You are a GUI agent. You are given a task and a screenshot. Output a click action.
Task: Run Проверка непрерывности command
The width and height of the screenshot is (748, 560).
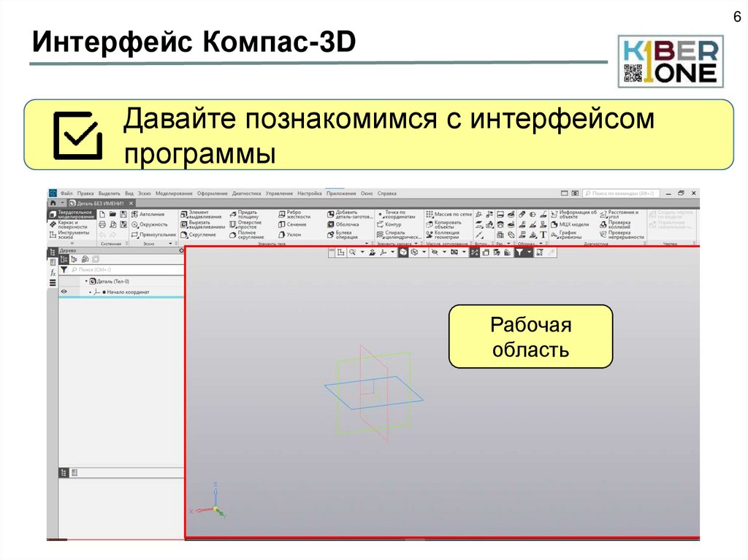(622, 234)
